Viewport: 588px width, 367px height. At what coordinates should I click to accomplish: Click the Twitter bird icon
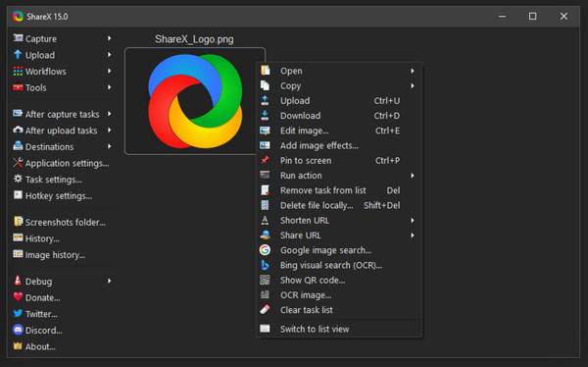pyautogui.click(x=18, y=313)
